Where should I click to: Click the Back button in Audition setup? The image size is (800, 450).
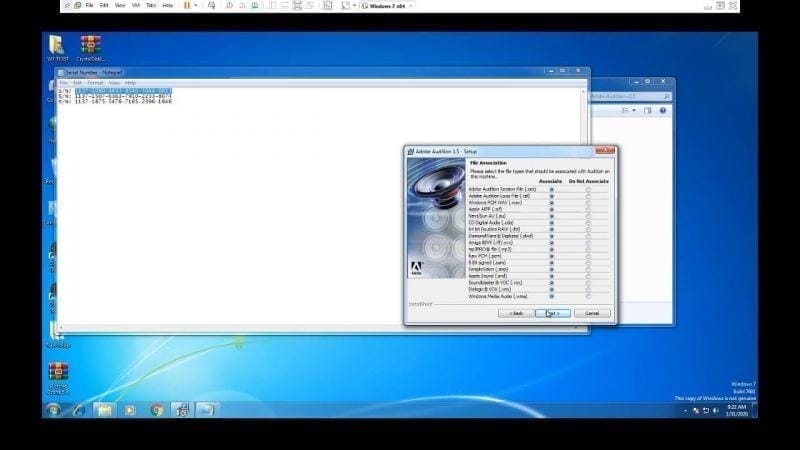(x=516, y=313)
